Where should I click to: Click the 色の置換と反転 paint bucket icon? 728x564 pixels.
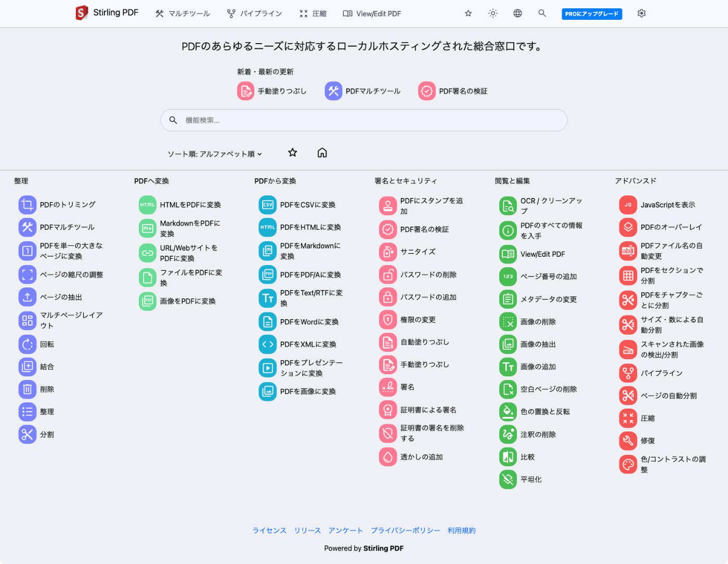[x=508, y=412]
